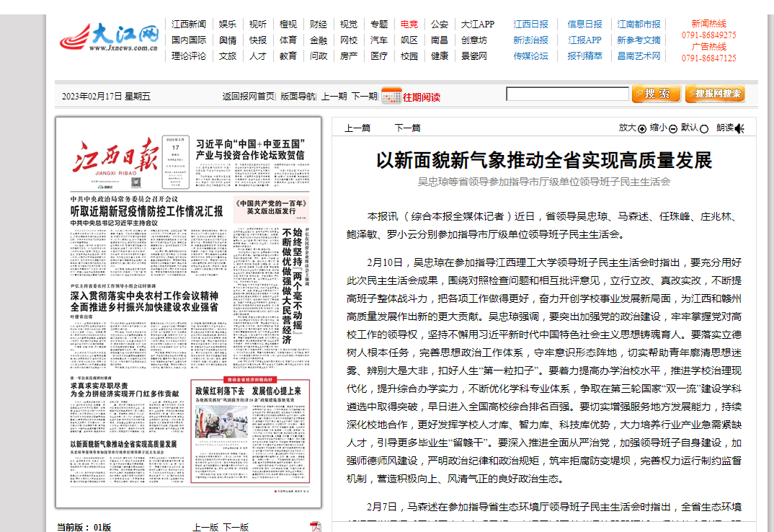Open the 娱乐 nav item
The width and height of the screenshot is (774, 532).
pos(228,25)
